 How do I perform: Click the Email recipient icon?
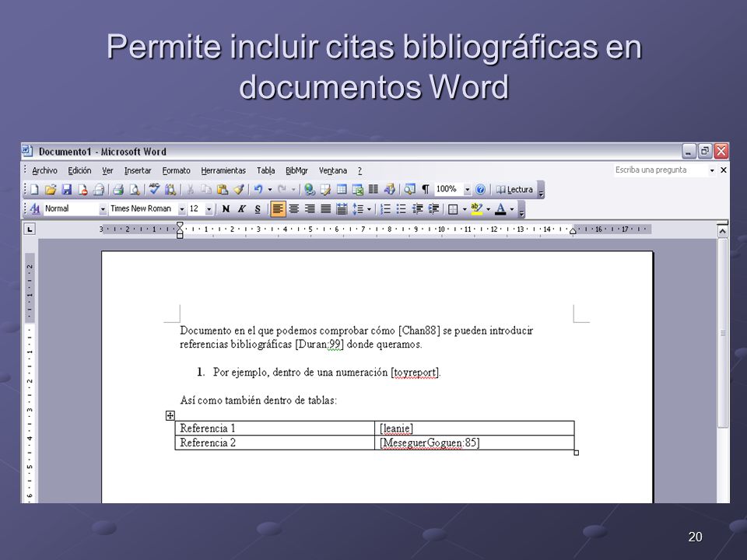tap(99, 190)
